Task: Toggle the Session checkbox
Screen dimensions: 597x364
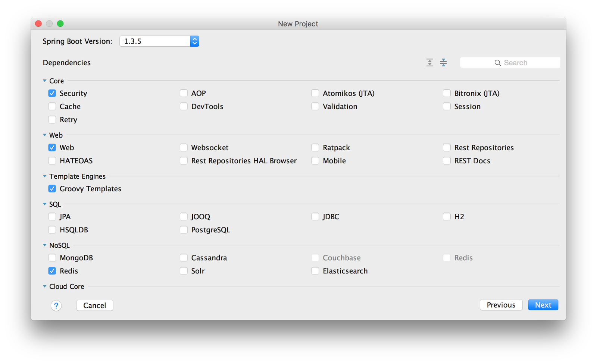Action: [447, 106]
